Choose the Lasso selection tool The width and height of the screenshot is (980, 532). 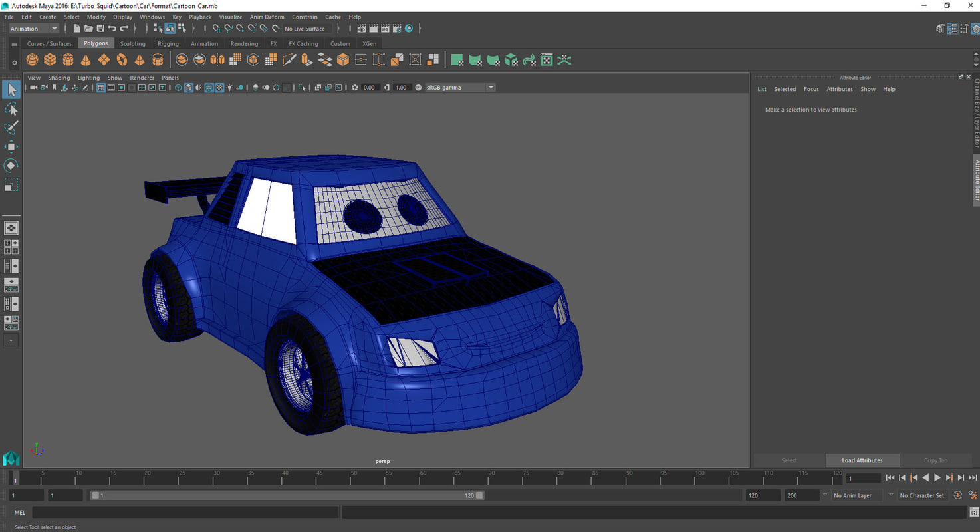tap(11, 108)
